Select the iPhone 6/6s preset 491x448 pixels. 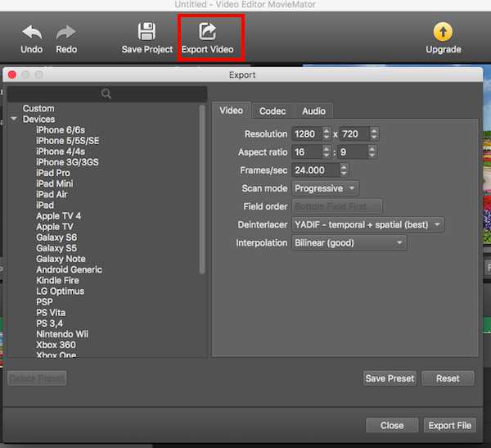click(x=61, y=129)
